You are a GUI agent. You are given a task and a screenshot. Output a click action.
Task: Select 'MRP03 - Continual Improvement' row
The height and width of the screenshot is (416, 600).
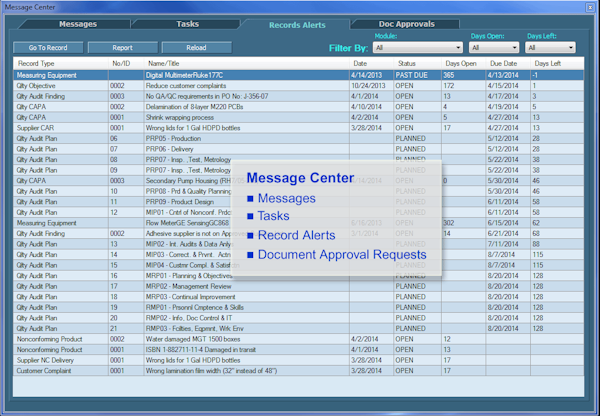[x=298, y=297]
